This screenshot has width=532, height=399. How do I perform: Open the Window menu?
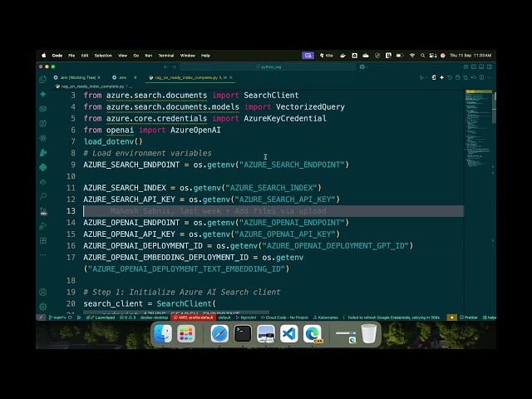click(188, 56)
